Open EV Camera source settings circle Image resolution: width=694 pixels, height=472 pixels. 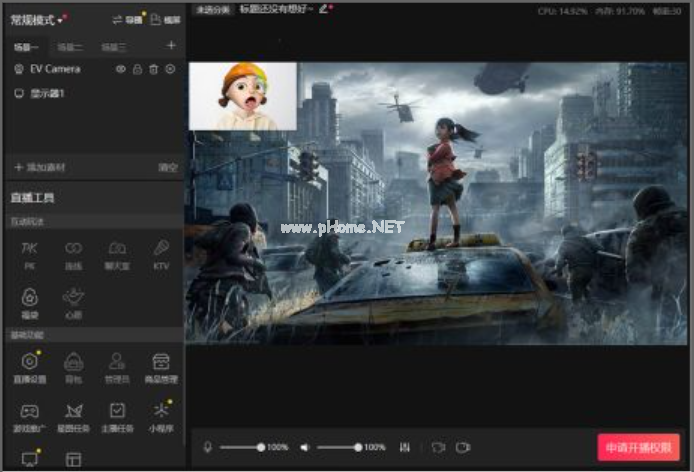[170, 69]
